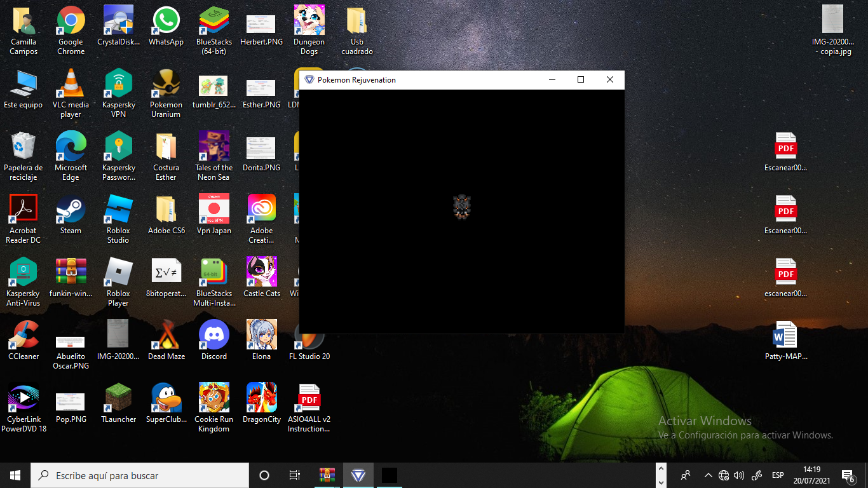
Task: Open the Costura Esther folder
Action: (166, 147)
